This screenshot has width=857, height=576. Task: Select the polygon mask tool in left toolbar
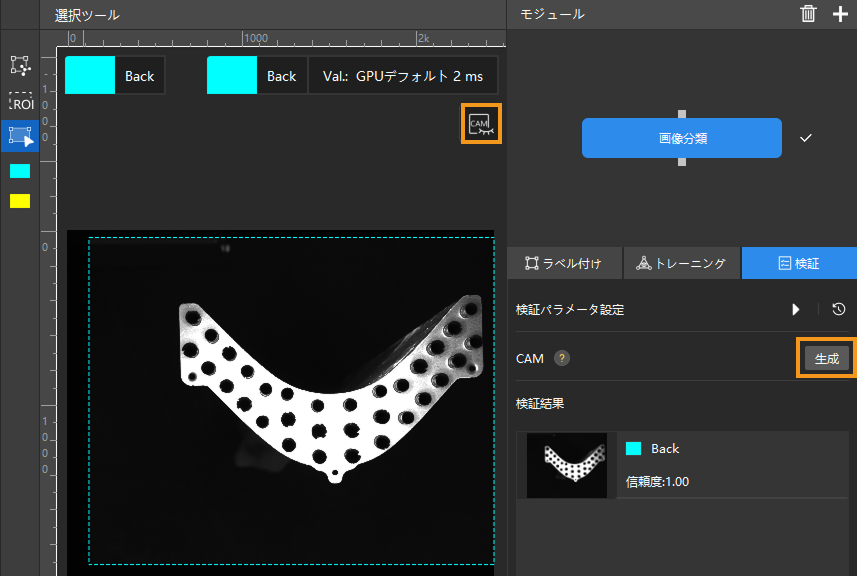pos(20,66)
